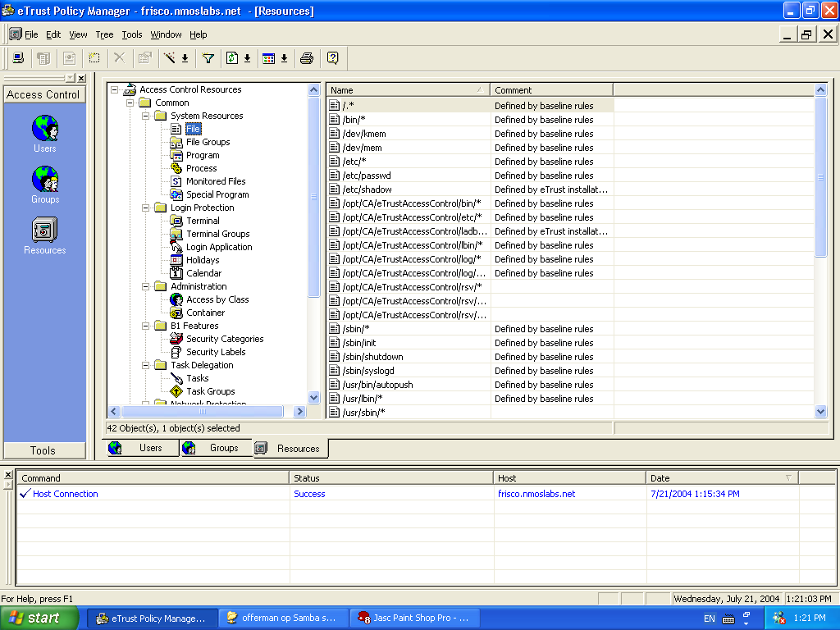Click the Tools button in sidebar
840x630 pixels.
(x=44, y=450)
